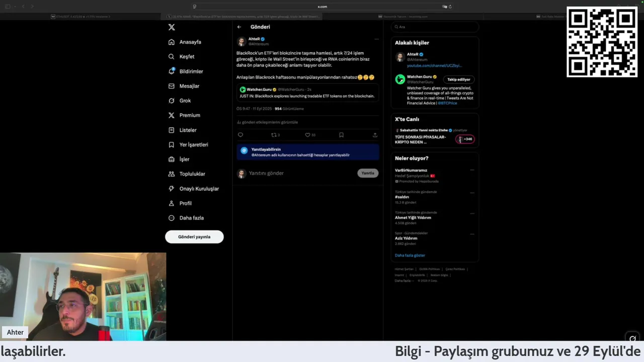Bookmark the post from action bar
644x362 pixels.
pyautogui.click(x=341, y=135)
